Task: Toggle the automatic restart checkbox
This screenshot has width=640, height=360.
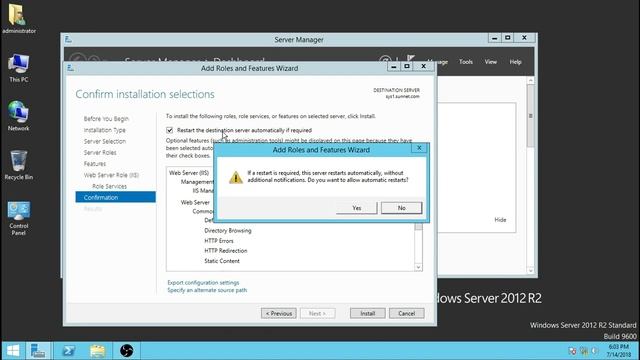Action: pos(169,130)
